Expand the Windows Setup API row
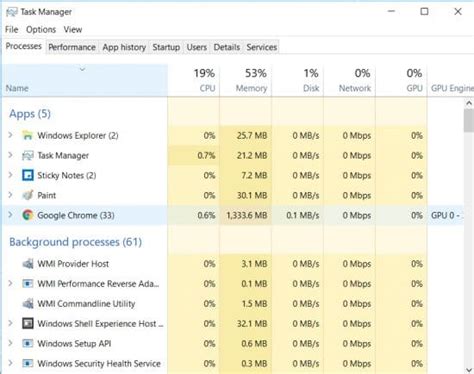 coord(10,343)
